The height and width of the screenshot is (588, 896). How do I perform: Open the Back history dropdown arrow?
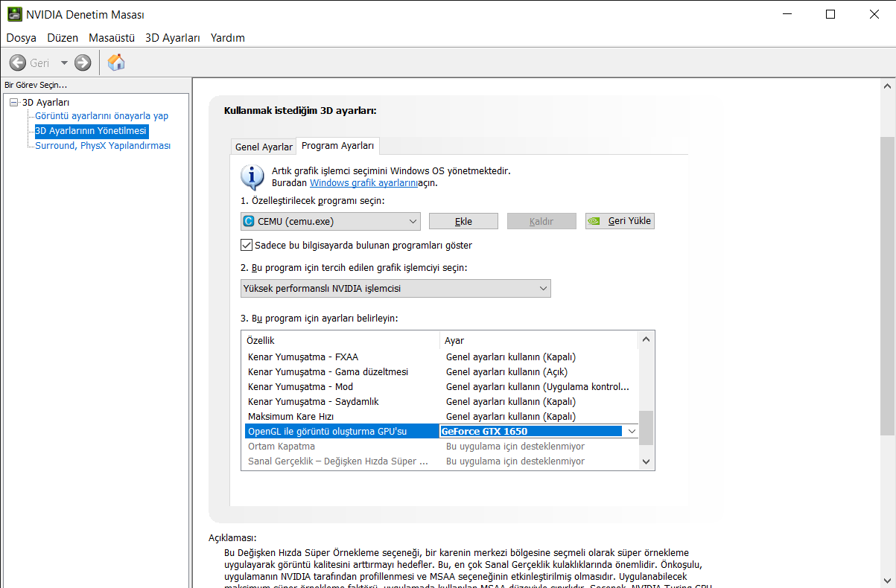point(64,63)
